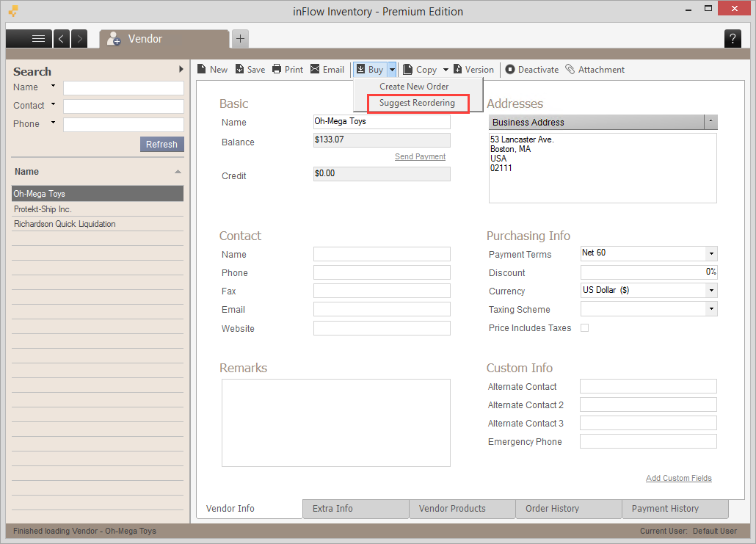756x544 pixels.
Task: Toggle Price Includes Taxes checkbox
Action: (585, 328)
